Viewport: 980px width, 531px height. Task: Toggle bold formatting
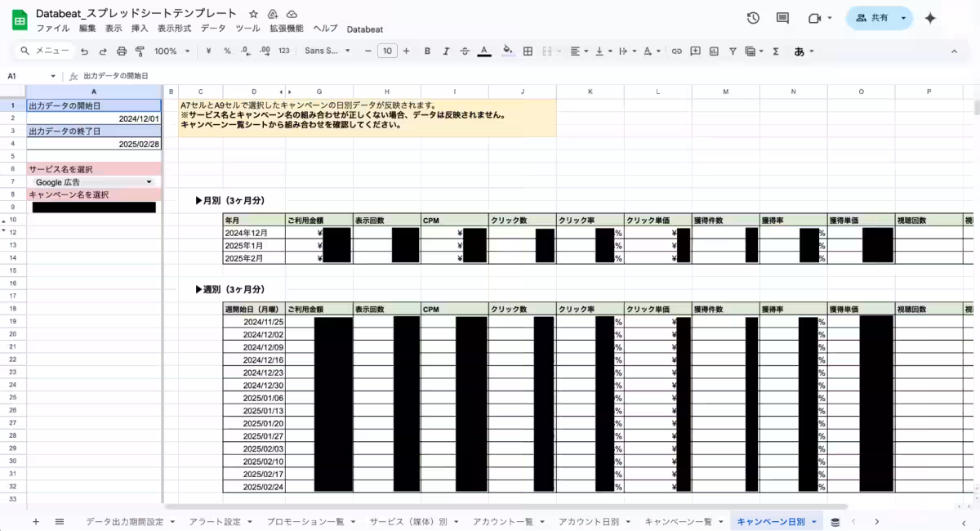(x=427, y=51)
